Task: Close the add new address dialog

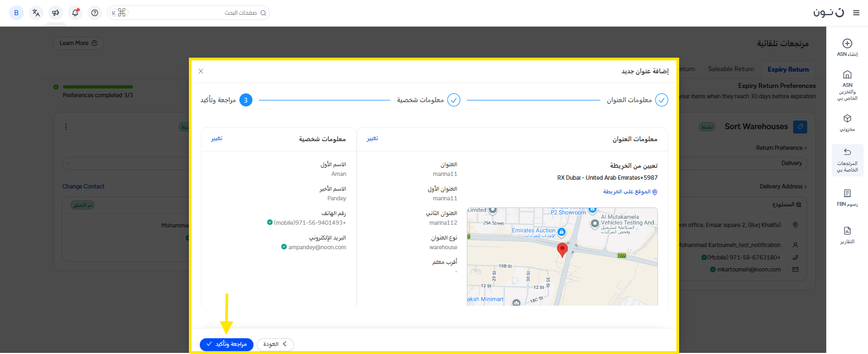Action: (201, 71)
